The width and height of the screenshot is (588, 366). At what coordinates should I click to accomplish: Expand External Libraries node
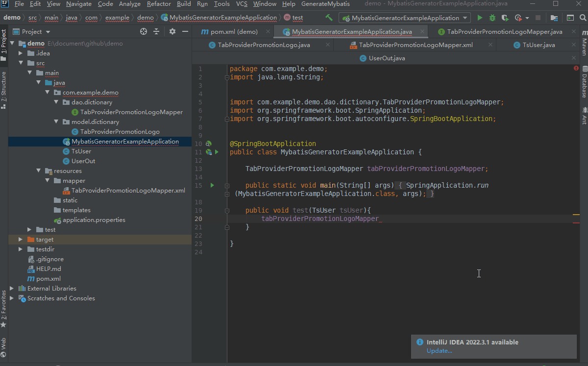[12, 289]
